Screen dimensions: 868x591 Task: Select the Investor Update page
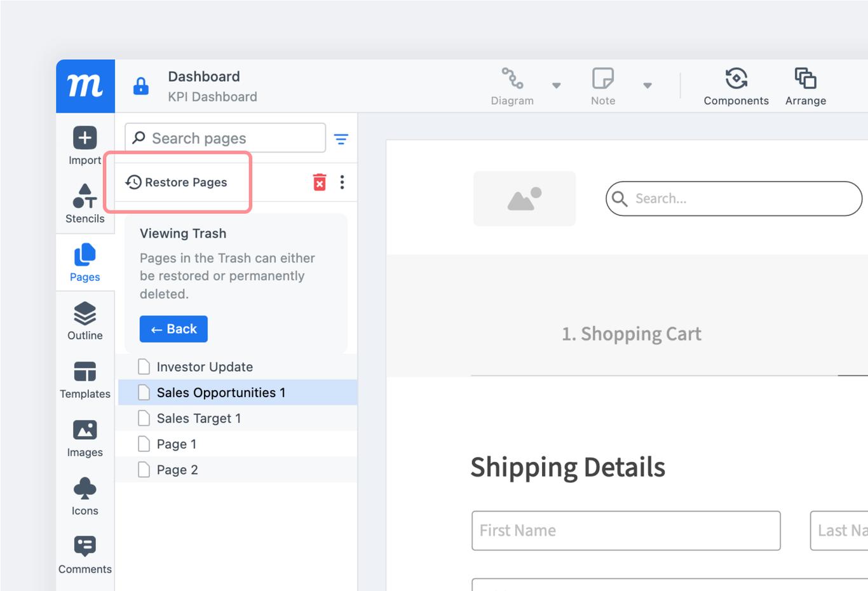(236, 367)
